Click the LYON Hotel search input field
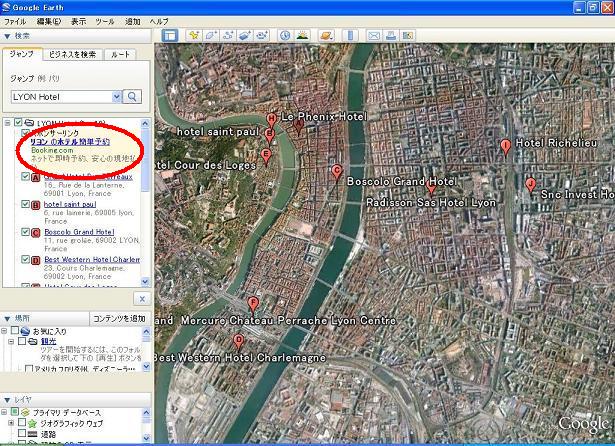 (x=62, y=96)
